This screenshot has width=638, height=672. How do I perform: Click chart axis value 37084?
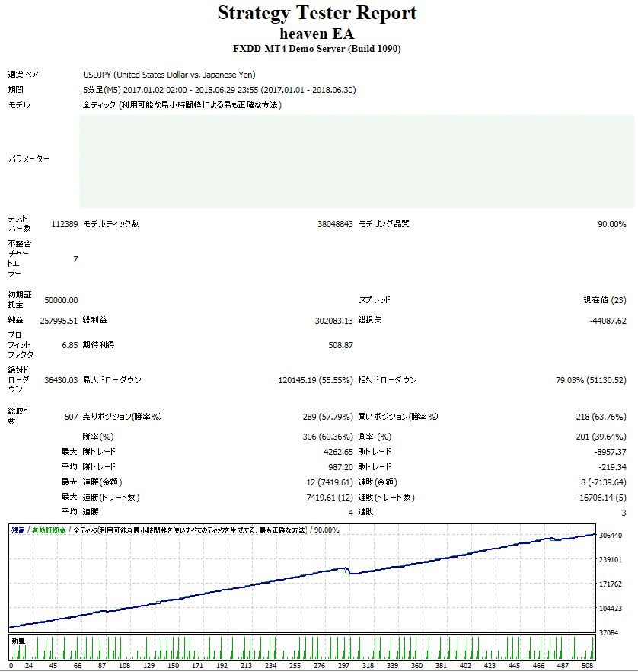pos(609,633)
